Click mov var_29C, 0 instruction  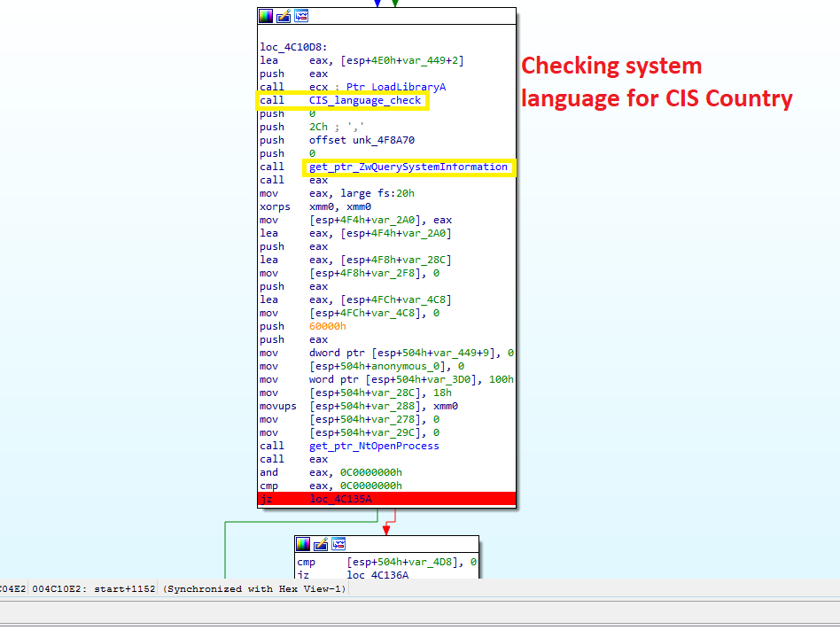click(x=349, y=433)
